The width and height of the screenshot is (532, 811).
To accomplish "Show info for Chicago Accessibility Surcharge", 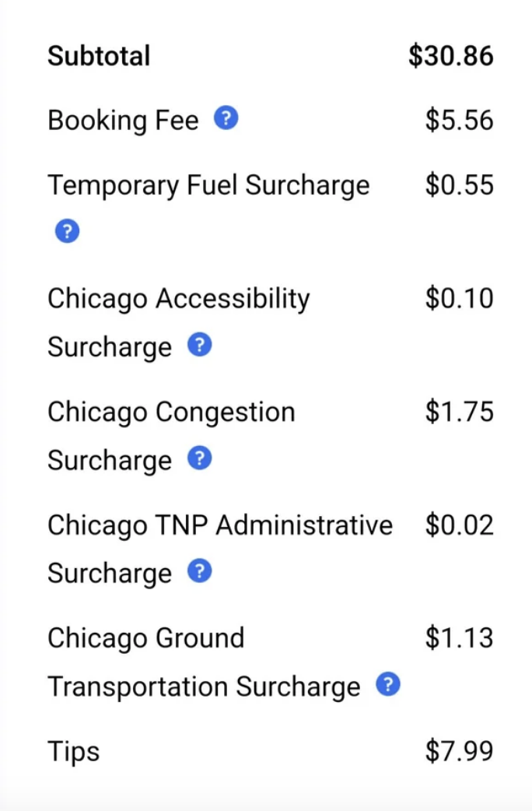I will 200,345.
